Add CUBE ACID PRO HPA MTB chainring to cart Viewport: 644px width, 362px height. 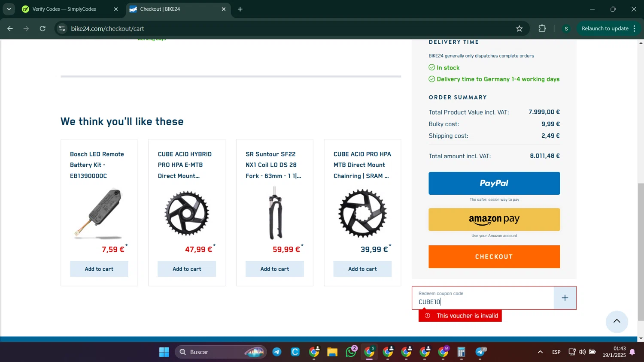362,269
